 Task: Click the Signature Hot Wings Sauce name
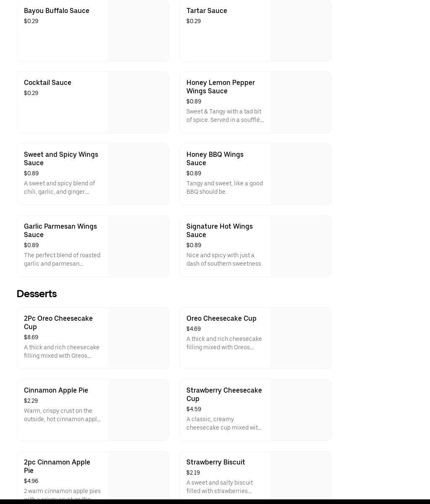[220, 230]
